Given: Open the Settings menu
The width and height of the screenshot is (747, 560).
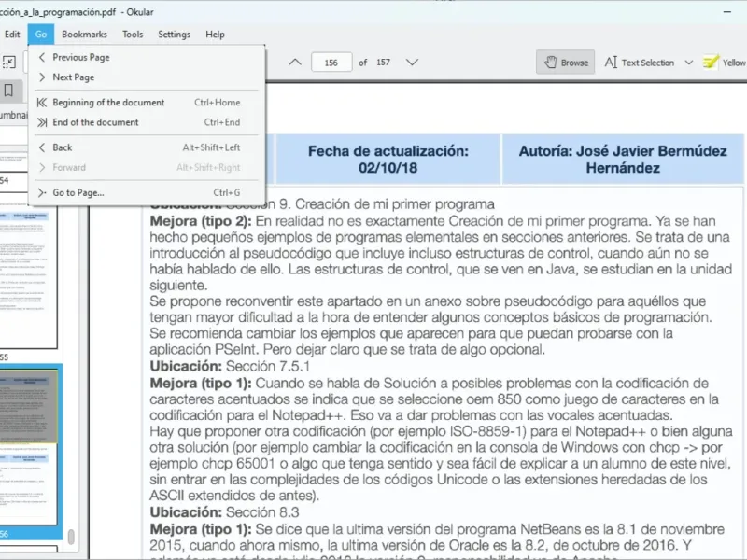Looking at the screenshot, I should 175,35.
